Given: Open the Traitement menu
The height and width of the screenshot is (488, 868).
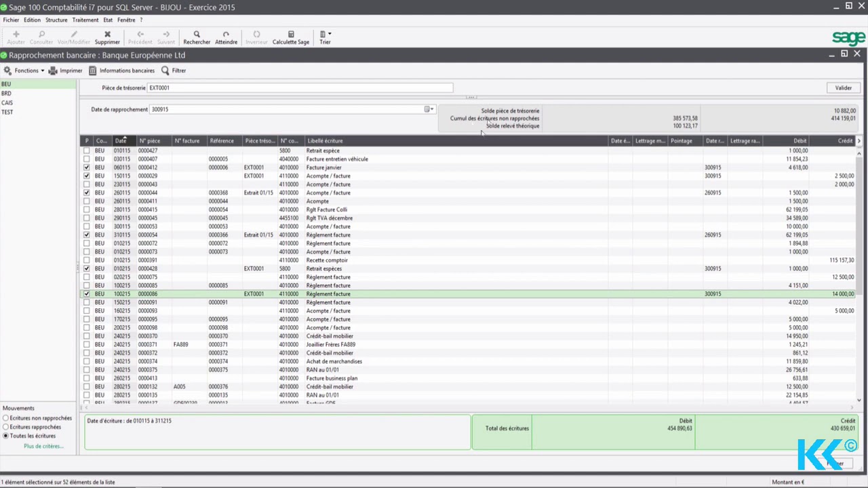Looking at the screenshot, I should 85,20.
